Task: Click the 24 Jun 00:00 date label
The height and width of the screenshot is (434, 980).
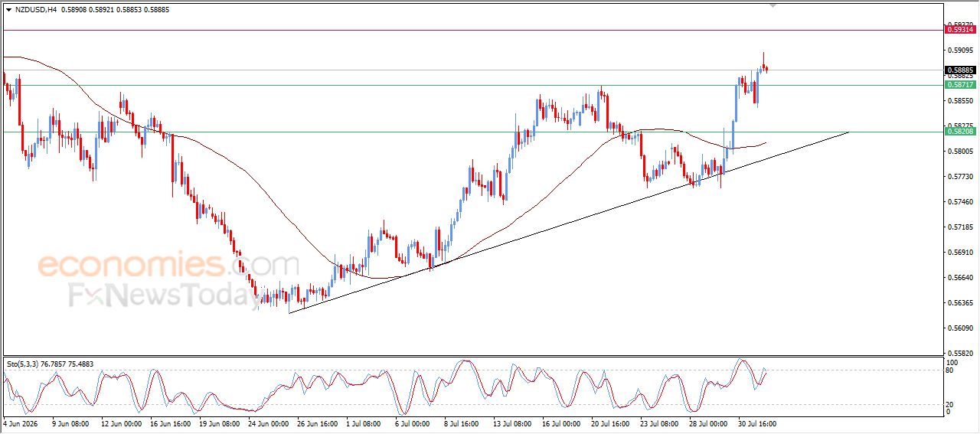Action: 269,423
